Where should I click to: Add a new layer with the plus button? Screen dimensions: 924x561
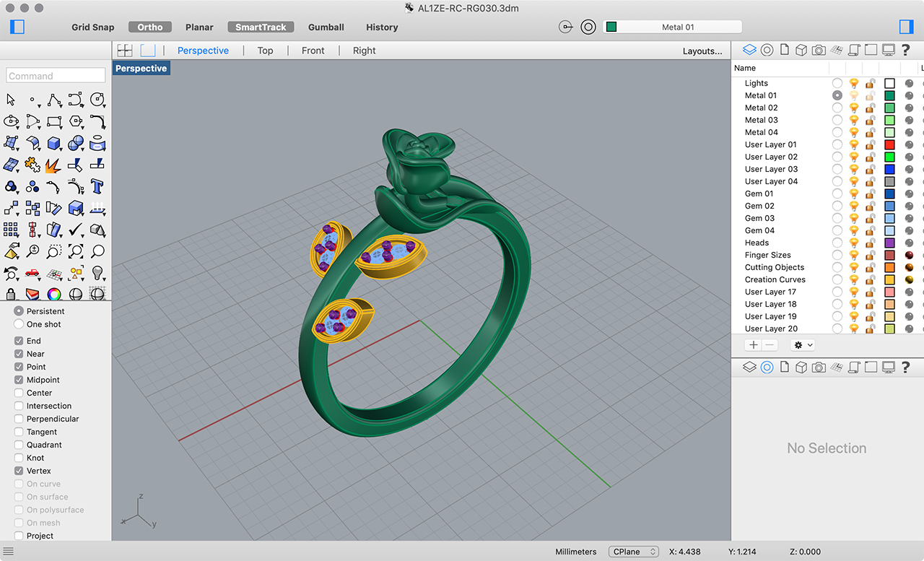[x=753, y=344]
